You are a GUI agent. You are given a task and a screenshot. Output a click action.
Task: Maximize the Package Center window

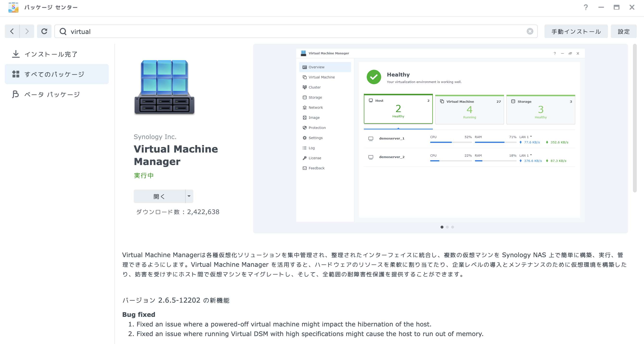[616, 7]
